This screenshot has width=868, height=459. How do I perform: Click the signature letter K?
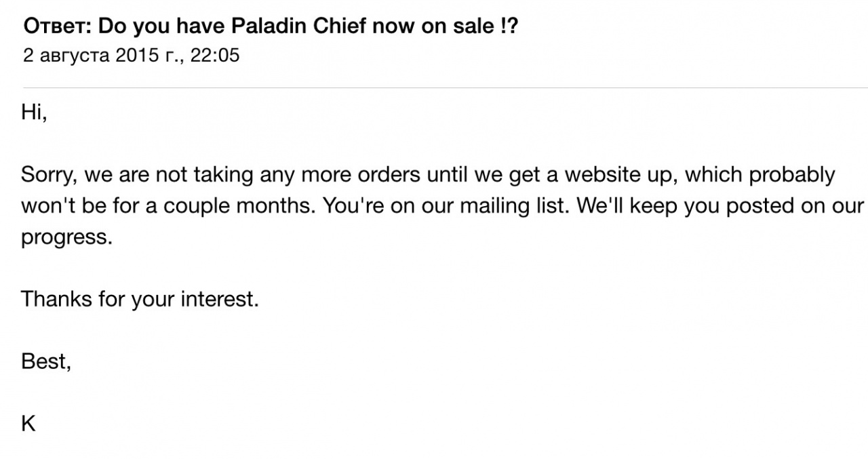[x=28, y=424]
